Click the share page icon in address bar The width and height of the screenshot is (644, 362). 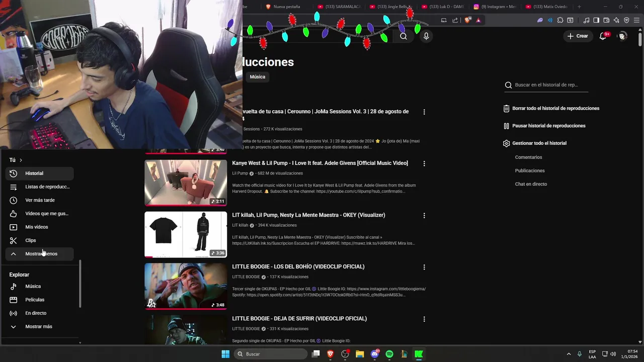[455, 21]
